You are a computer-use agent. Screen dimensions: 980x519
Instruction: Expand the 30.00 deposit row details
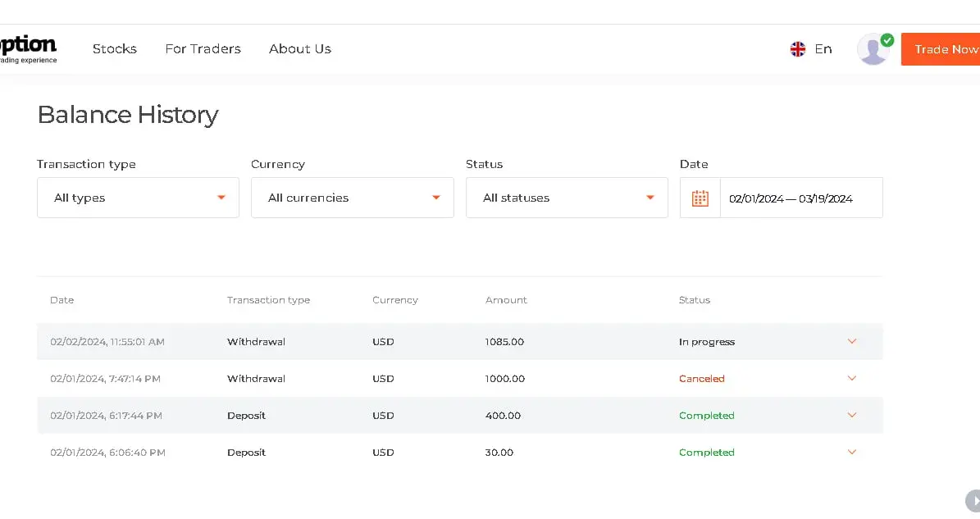851,452
